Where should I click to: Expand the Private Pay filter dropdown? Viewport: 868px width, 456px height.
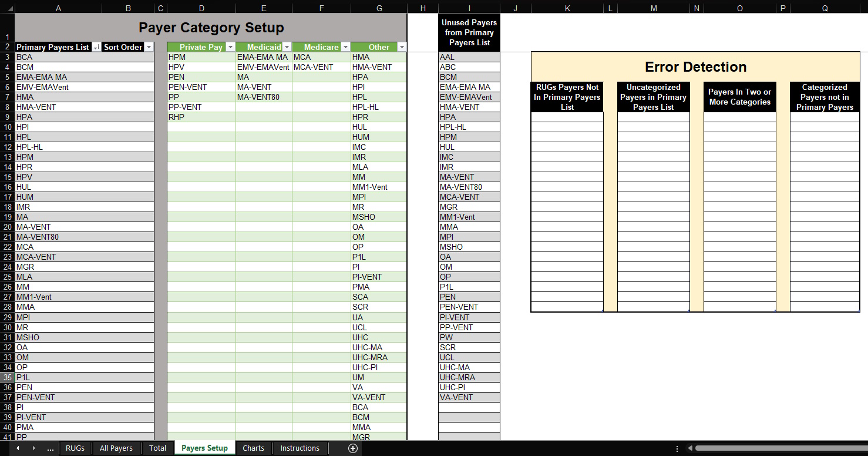click(230, 47)
